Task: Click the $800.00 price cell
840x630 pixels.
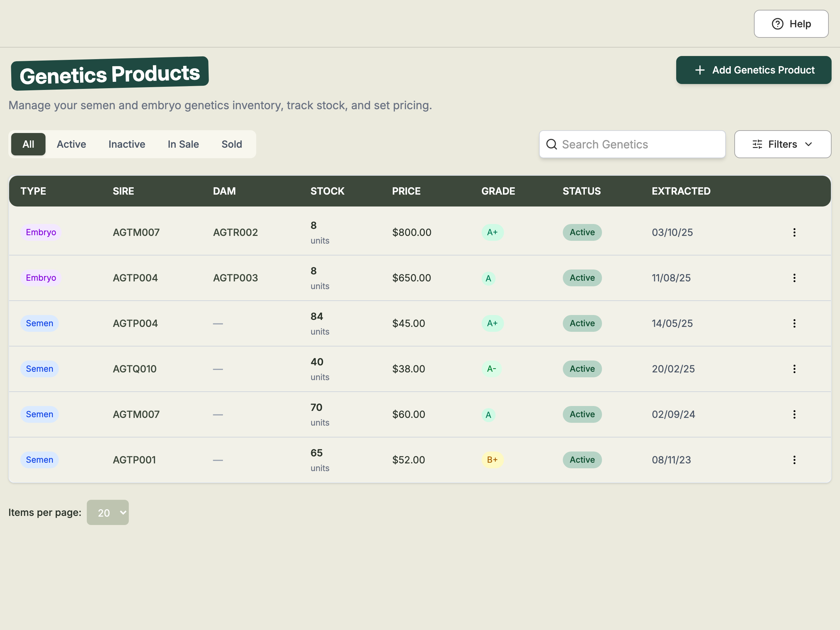Action: (412, 232)
